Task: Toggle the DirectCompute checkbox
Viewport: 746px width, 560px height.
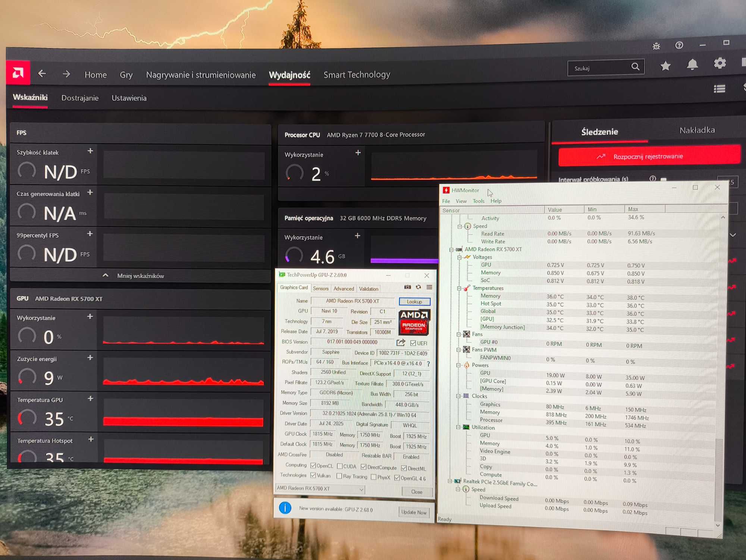Action: click(x=364, y=467)
